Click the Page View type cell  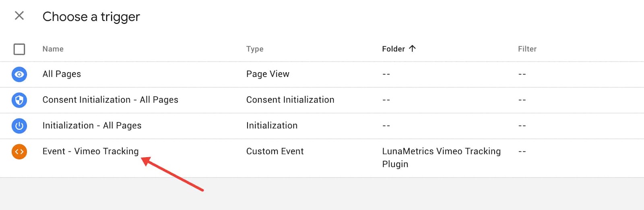point(268,74)
